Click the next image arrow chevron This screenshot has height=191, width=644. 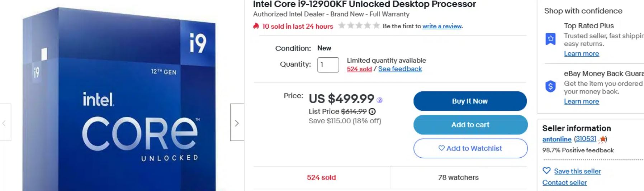[237, 123]
